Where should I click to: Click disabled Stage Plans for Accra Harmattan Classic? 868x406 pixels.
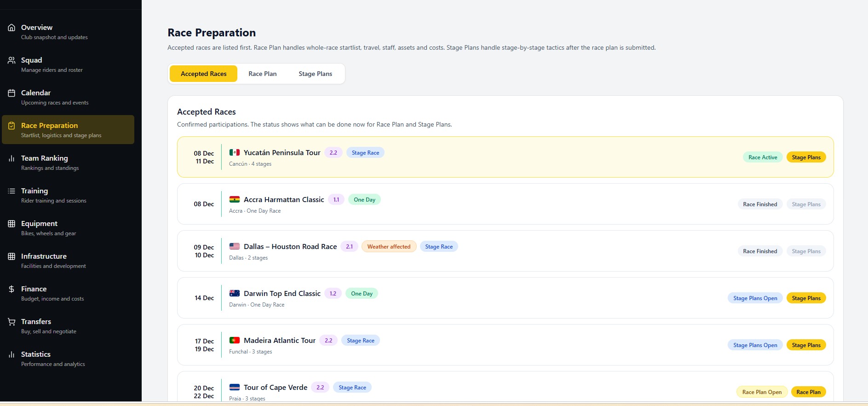[x=806, y=204]
